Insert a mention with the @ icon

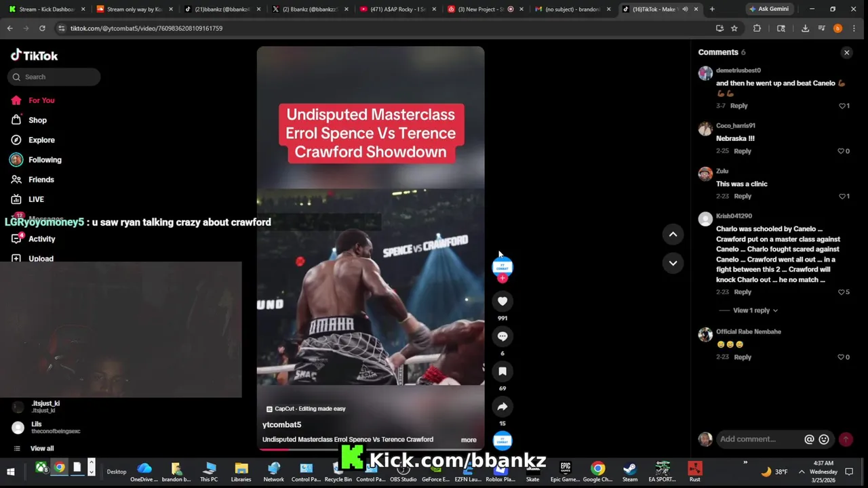point(809,439)
